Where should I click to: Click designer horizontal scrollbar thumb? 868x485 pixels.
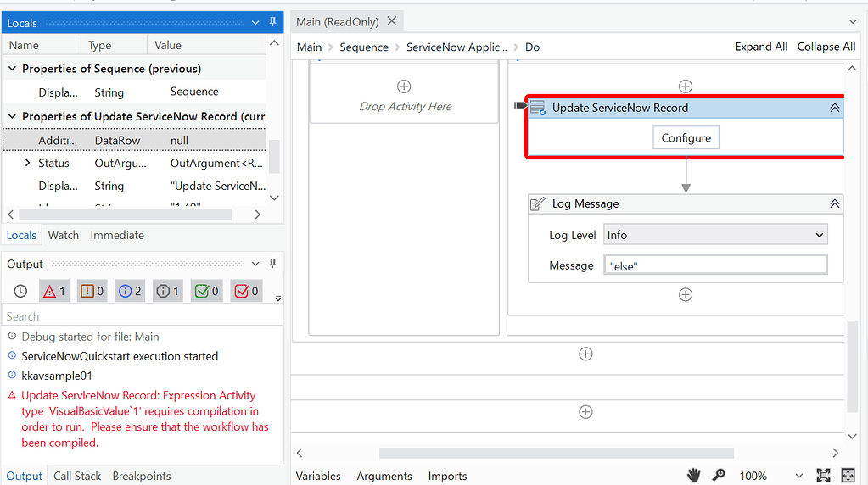[557, 453]
